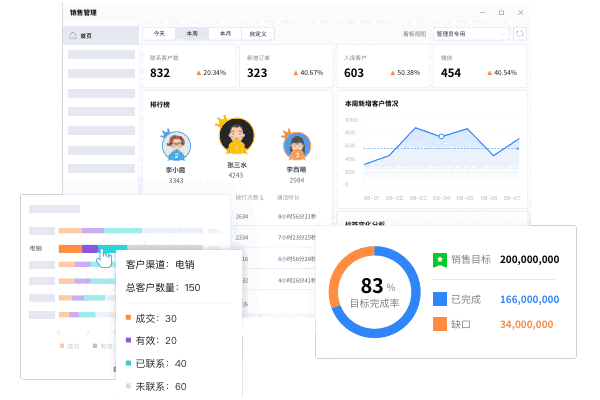Image resolution: width=600 pixels, height=400 pixels.
Task: Click 张三水 first-place avatar
Action: 236,136
